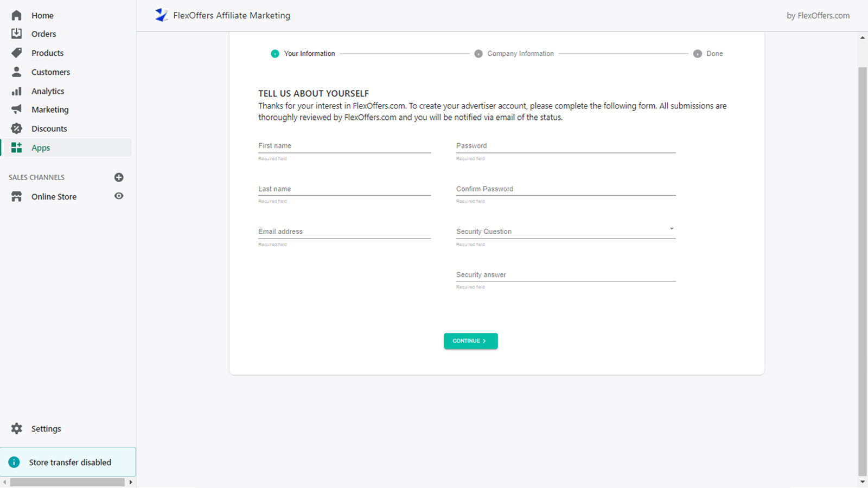Click the Done step in the progress bar
Viewport: 868px width, 488px height.
(698, 53)
